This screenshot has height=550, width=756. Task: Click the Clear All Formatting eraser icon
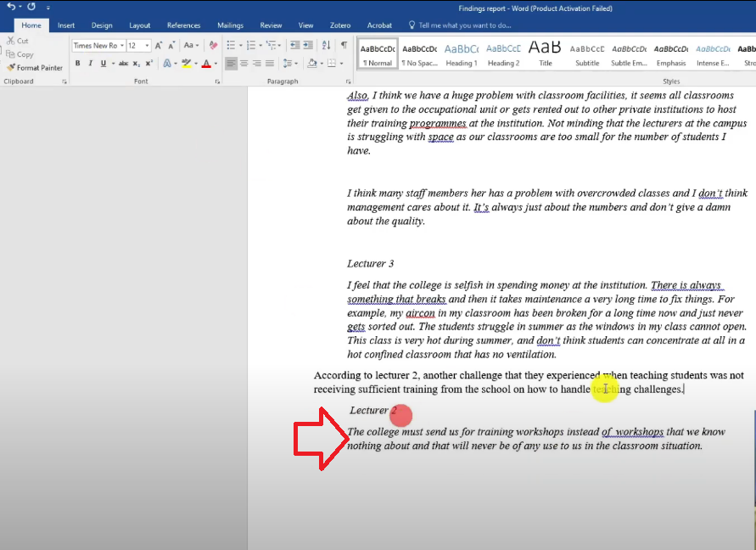213,45
